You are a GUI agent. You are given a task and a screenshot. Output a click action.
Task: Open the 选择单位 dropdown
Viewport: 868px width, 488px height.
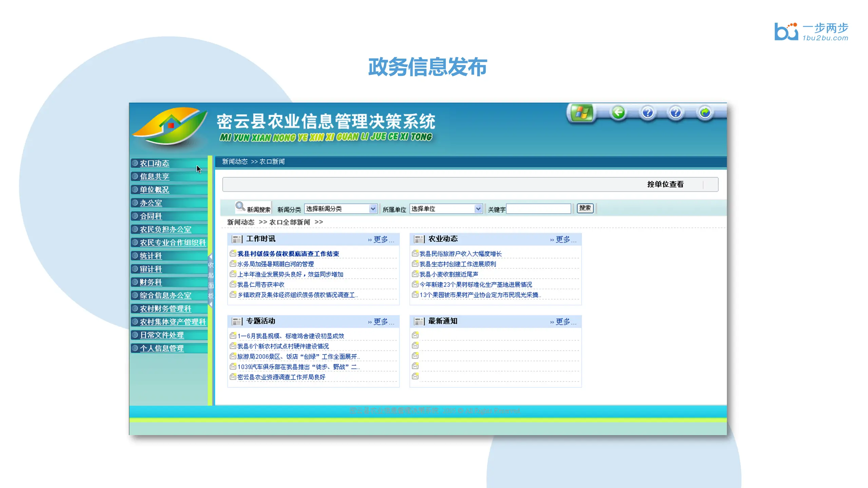[x=478, y=209]
